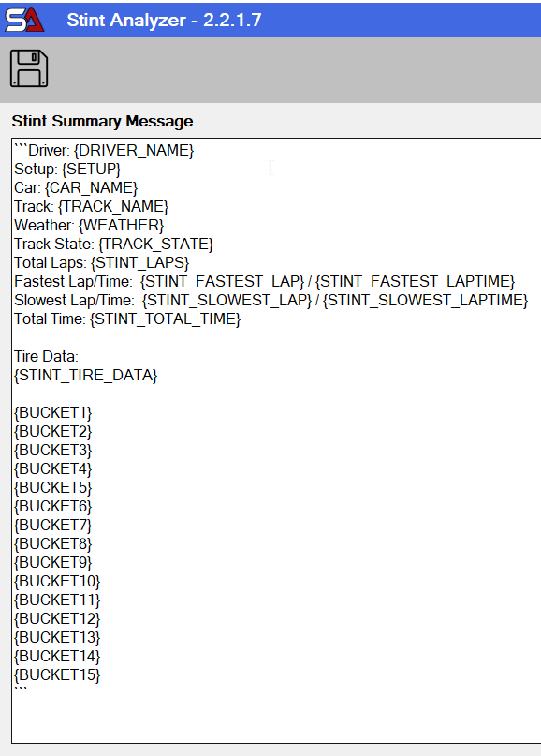Image resolution: width=541 pixels, height=756 pixels.
Task: Click the closing triple backticks line
Action: pyautogui.click(x=23, y=691)
